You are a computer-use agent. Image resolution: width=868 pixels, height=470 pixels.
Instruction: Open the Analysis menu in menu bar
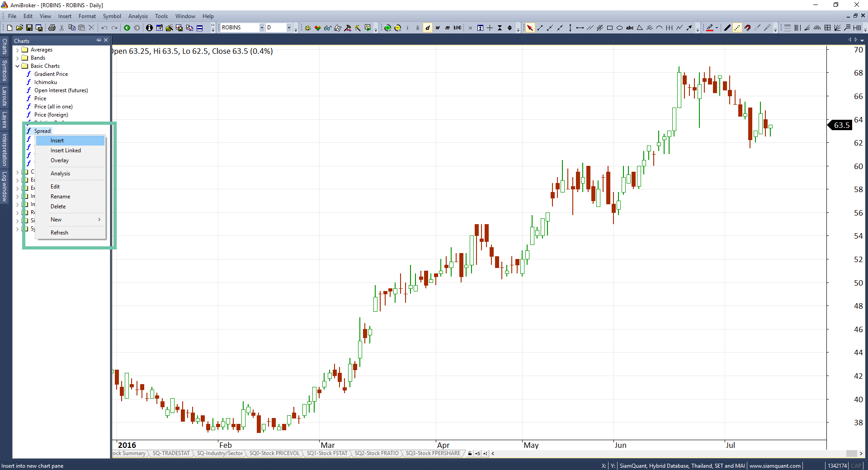coord(138,16)
